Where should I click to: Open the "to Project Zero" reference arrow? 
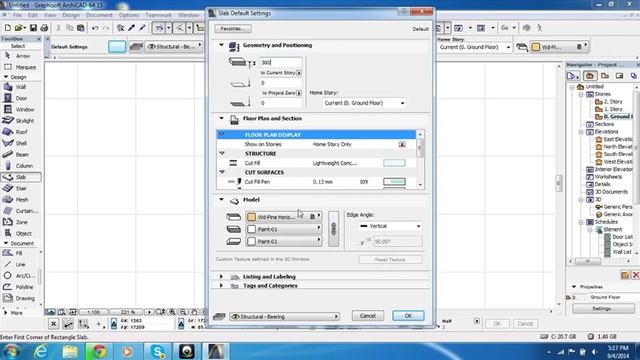pyautogui.click(x=299, y=93)
